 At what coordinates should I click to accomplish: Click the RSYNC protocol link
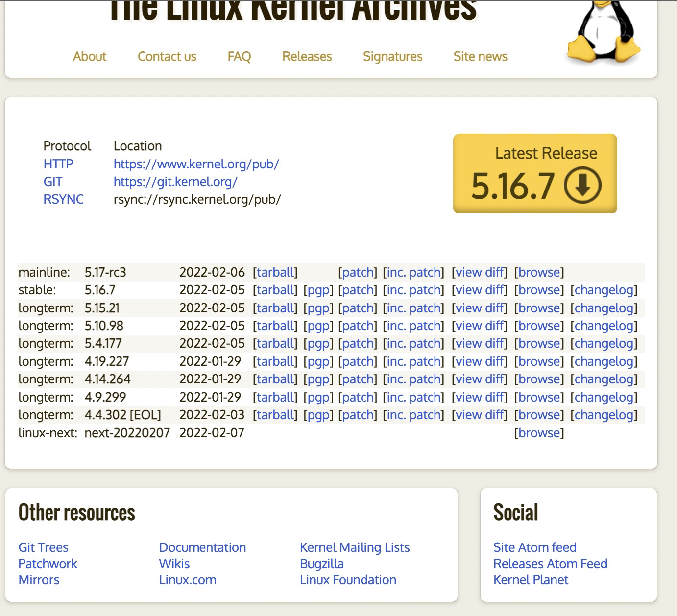(x=64, y=199)
